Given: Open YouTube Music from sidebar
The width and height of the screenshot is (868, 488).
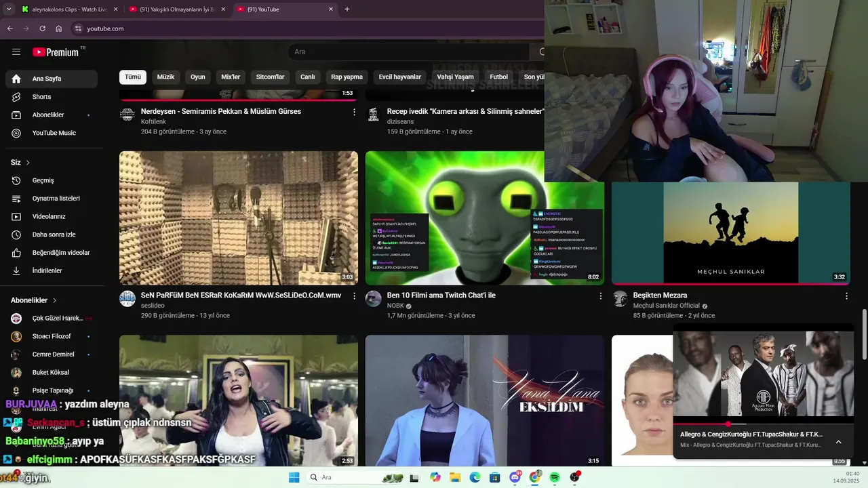Looking at the screenshot, I should click(52, 133).
